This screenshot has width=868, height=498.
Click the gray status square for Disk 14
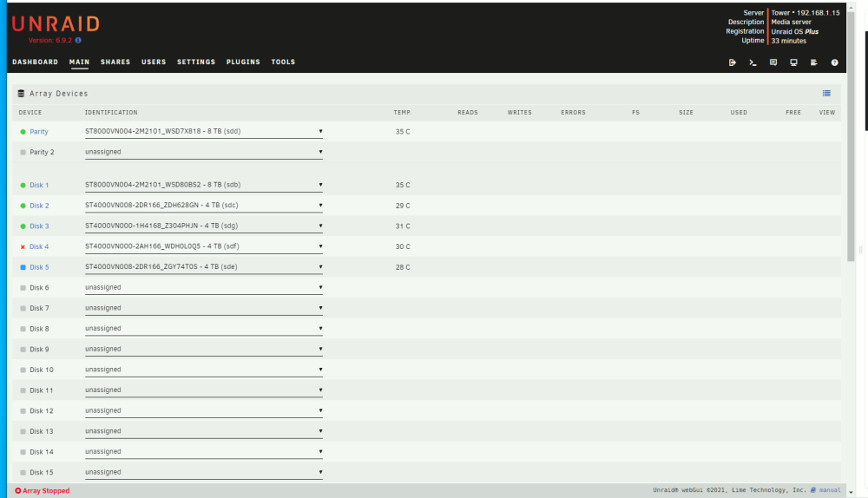click(23, 452)
